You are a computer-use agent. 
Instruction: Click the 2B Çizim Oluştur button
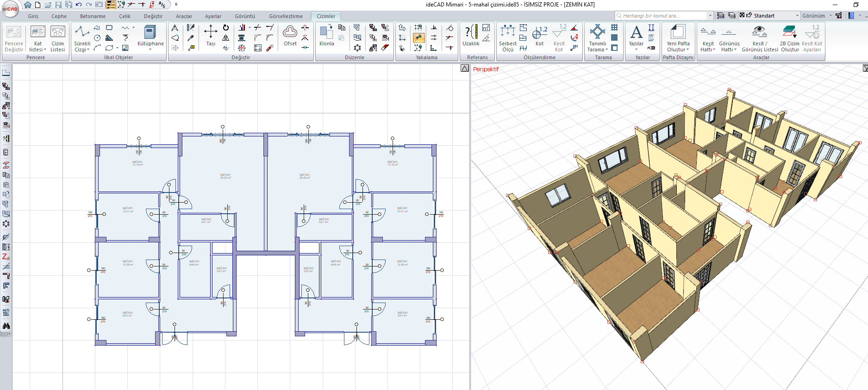coord(789,38)
